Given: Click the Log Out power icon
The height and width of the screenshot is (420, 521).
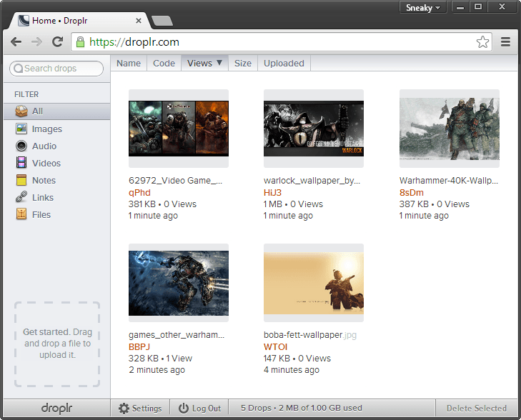Looking at the screenshot, I should [x=184, y=409].
